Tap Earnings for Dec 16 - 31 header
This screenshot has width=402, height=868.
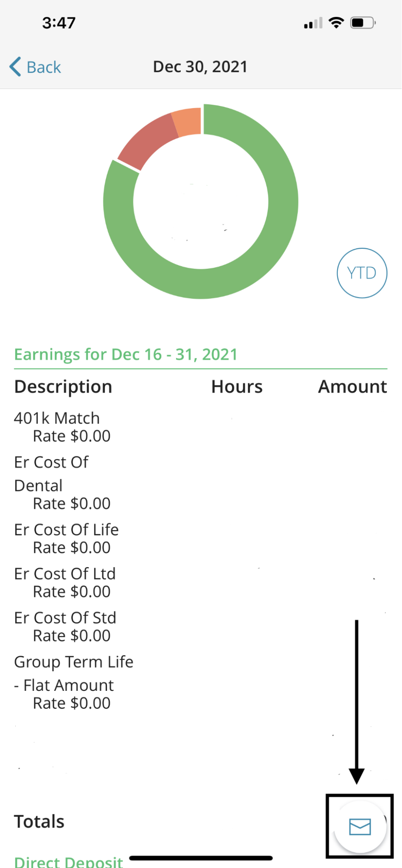click(x=126, y=354)
